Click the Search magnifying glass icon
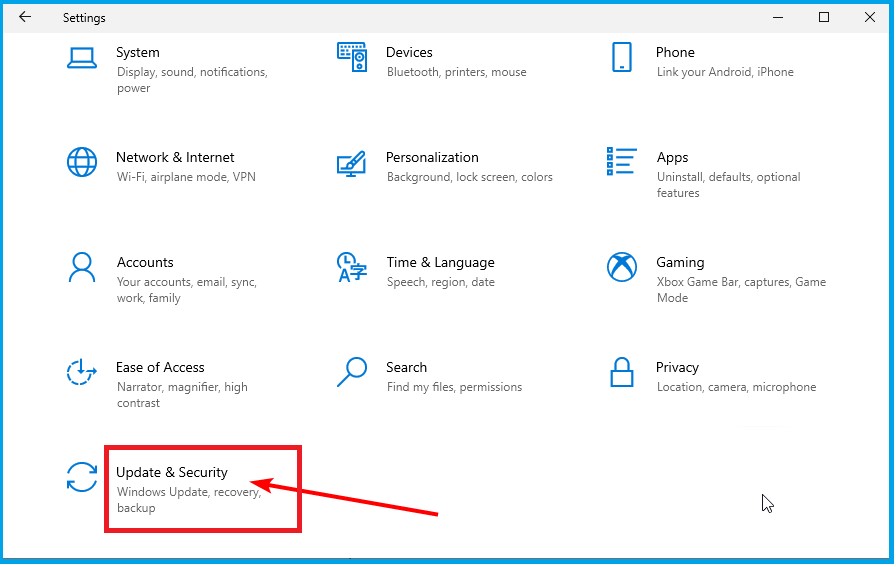 (351, 372)
